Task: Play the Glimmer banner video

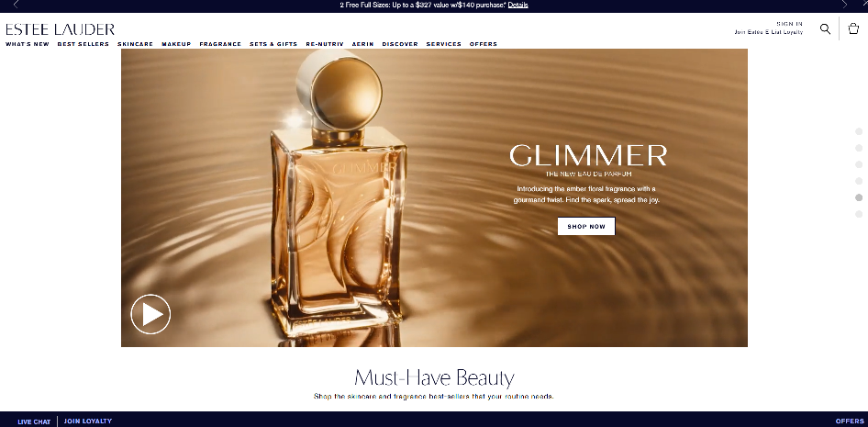Action: pos(150,314)
